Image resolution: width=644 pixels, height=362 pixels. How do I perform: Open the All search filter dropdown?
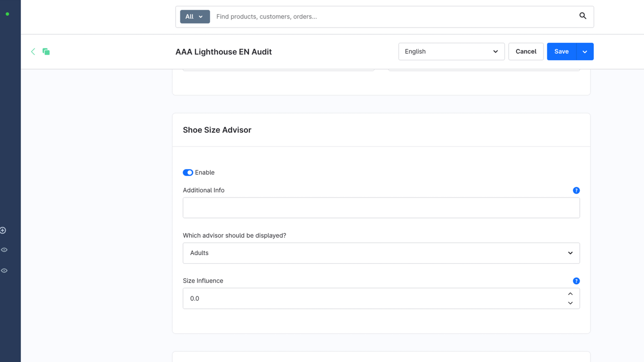[x=195, y=17]
